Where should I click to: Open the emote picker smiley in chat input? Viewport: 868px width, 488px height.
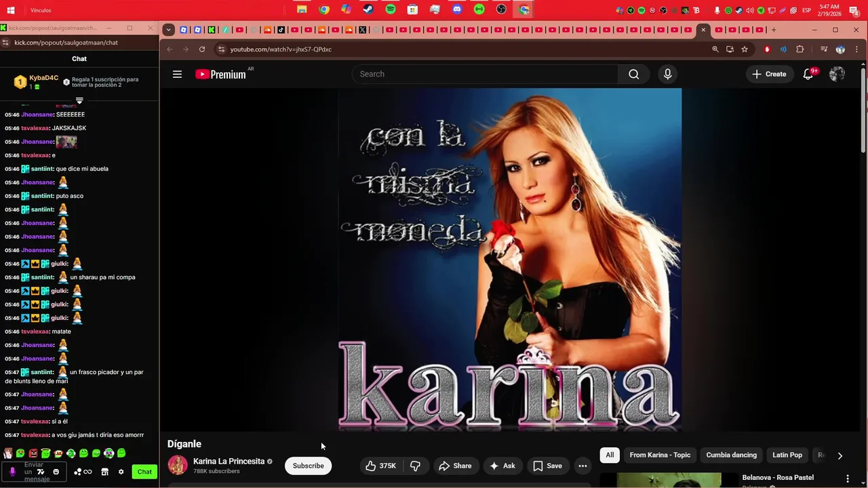[56, 472]
